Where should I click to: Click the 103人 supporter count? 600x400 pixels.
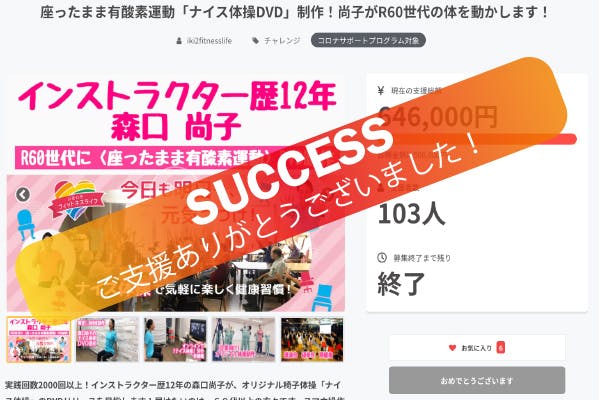pyautogui.click(x=412, y=214)
